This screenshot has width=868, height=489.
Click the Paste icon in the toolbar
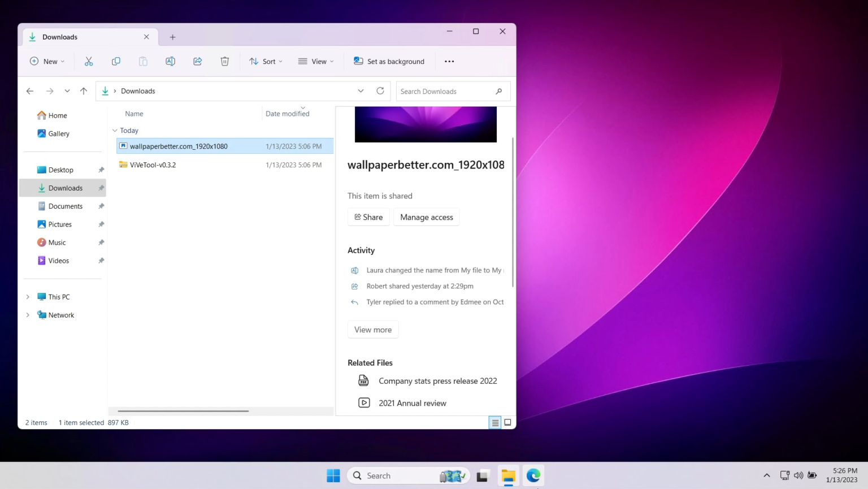click(143, 61)
